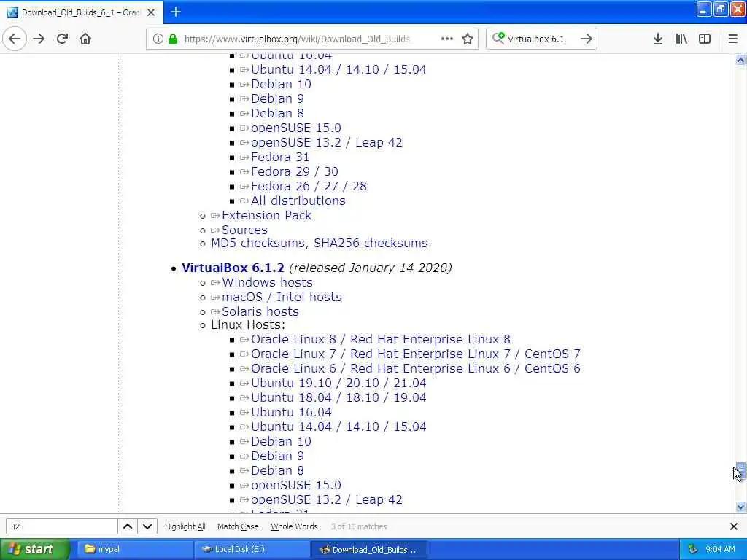Open Oracle Linux 7 / CentOS 7 link
Image resolution: width=747 pixels, height=560 pixels.
pyautogui.click(x=415, y=354)
